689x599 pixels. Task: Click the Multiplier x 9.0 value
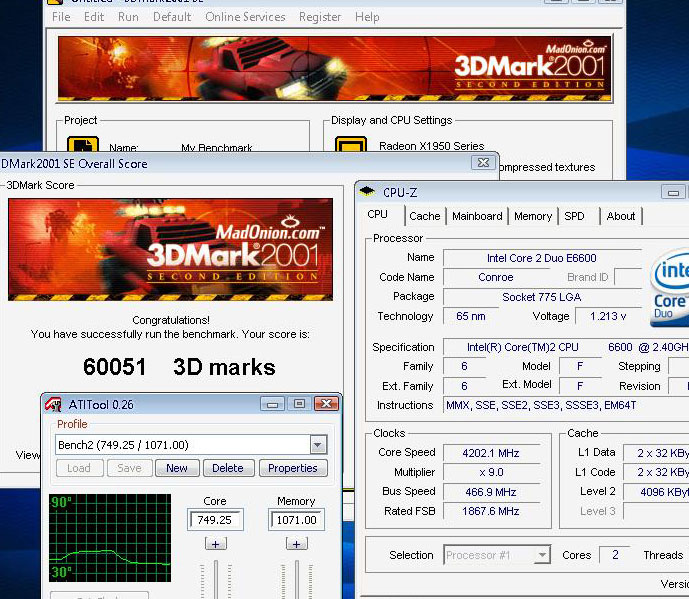[x=491, y=472]
